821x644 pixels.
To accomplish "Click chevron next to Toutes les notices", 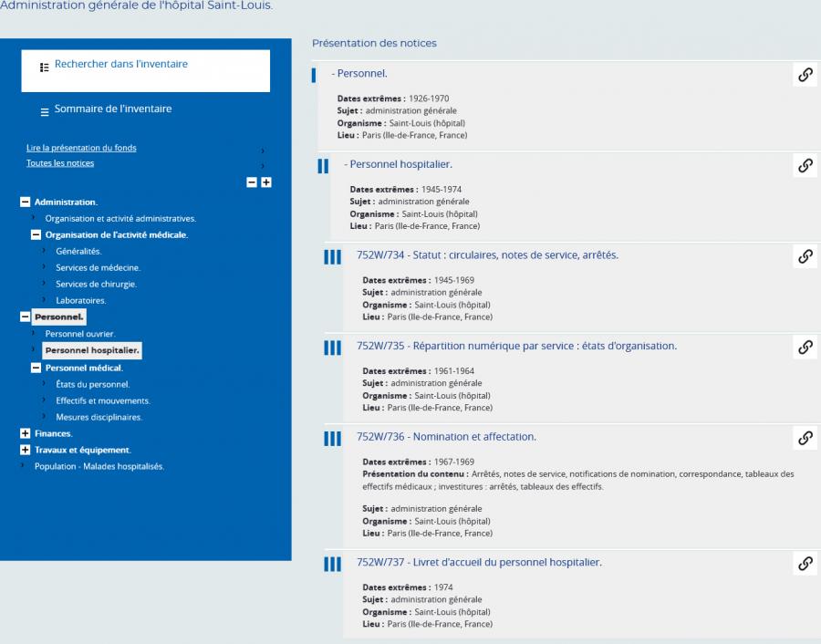I will (x=263, y=166).
